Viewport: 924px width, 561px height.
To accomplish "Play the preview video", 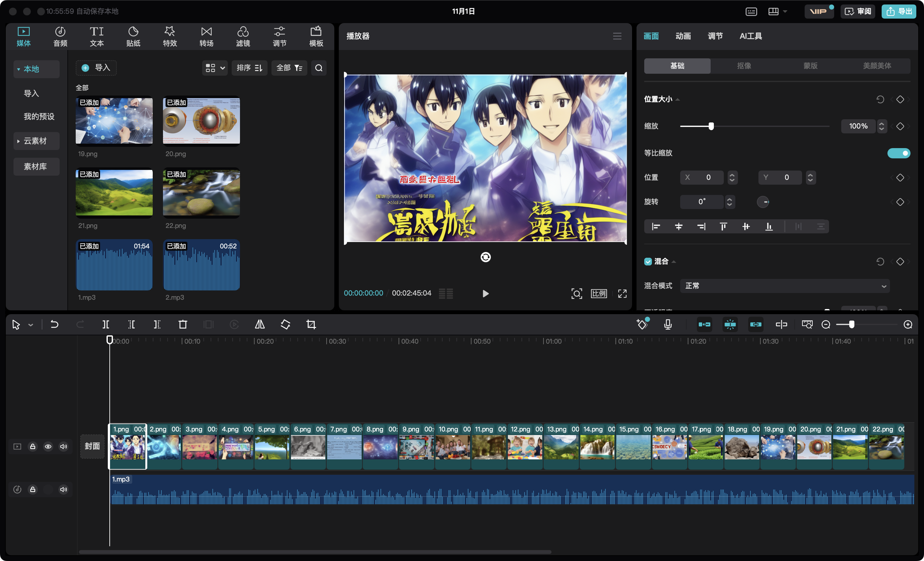I will pos(485,293).
